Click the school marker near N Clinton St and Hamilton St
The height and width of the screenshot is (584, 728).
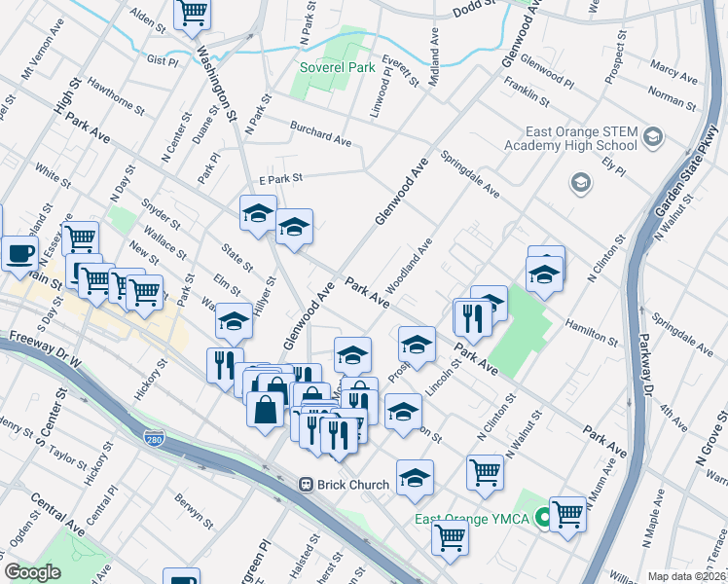[544, 274]
